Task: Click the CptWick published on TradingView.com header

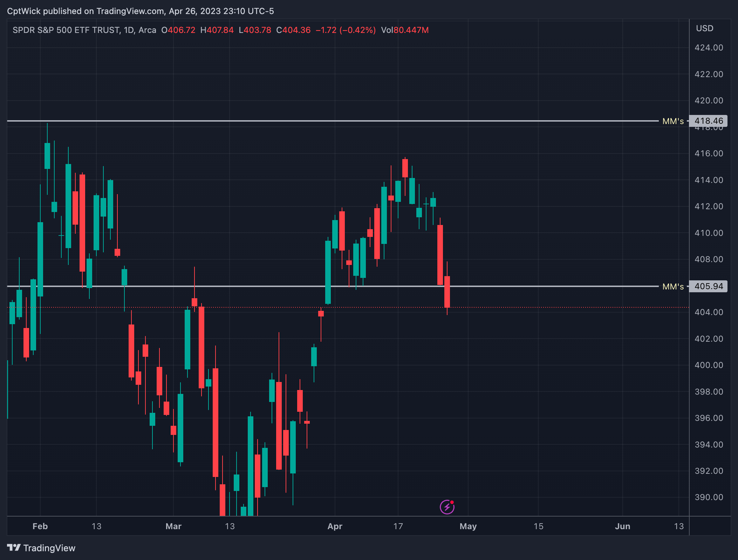Action: point(141,11)
